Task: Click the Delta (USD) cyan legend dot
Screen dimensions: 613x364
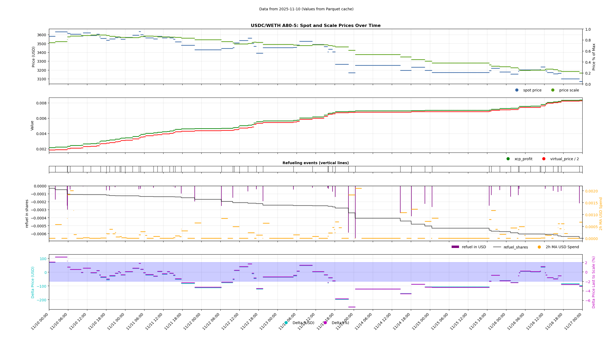Action: [x=286, y=323]
